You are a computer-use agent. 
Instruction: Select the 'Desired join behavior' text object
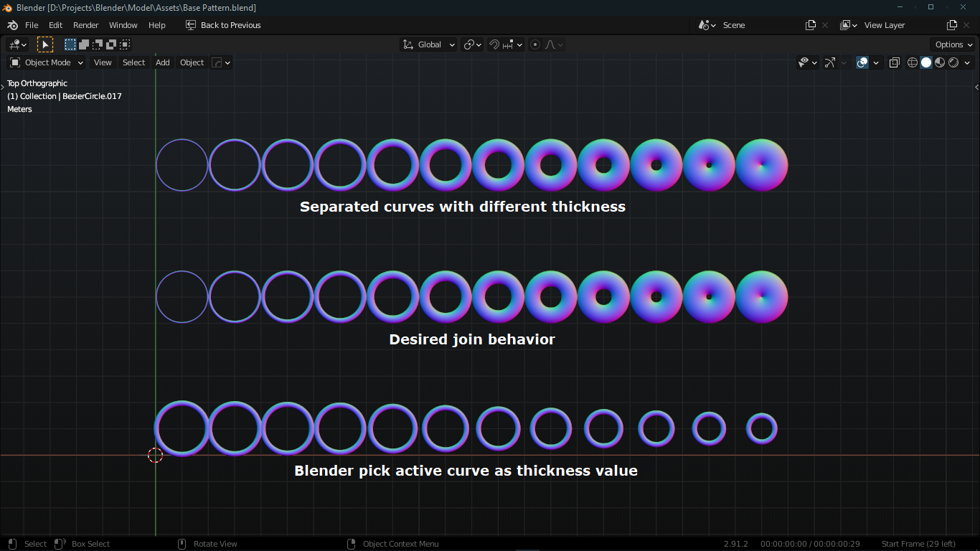pyautogui.click(x=472, y=339)
